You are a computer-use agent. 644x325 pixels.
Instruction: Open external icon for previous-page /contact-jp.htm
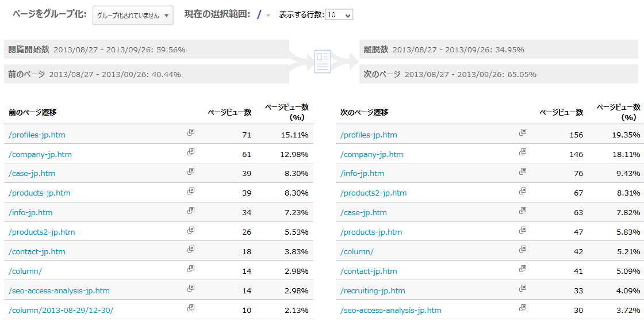[190, 250]
